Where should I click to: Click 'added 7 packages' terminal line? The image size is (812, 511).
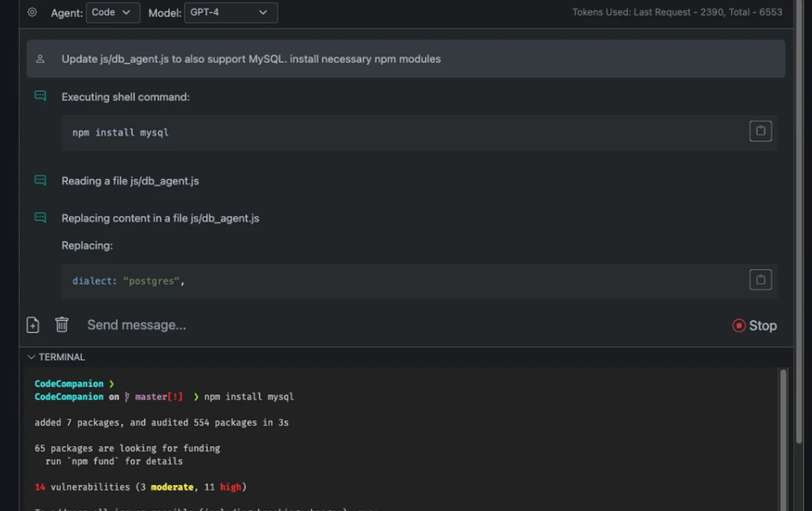point(162,422)
